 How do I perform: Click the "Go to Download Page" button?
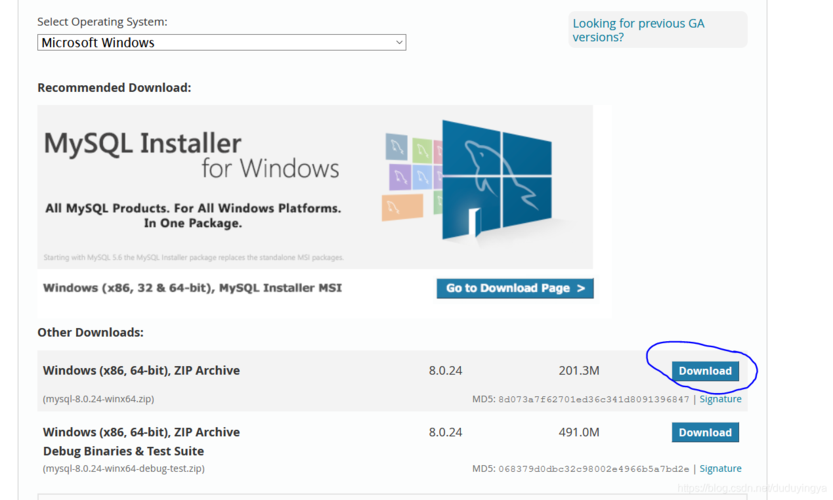click(x=515, y=288)
